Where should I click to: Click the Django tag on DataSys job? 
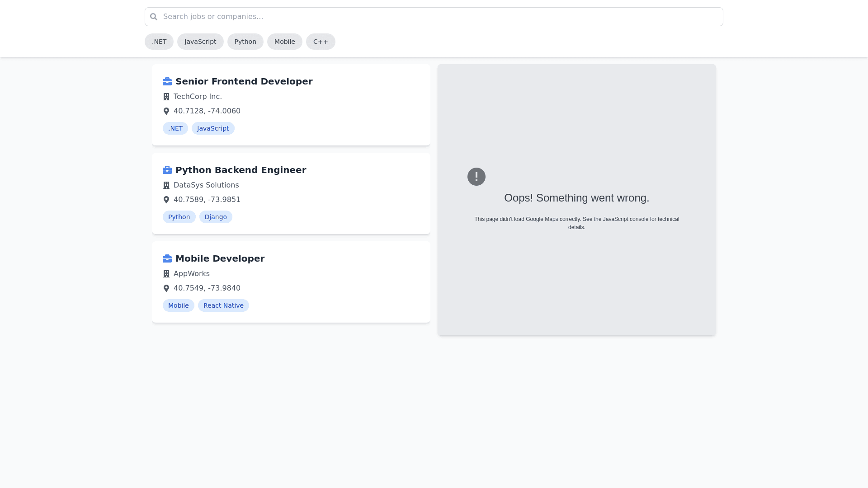click(216, 217)
